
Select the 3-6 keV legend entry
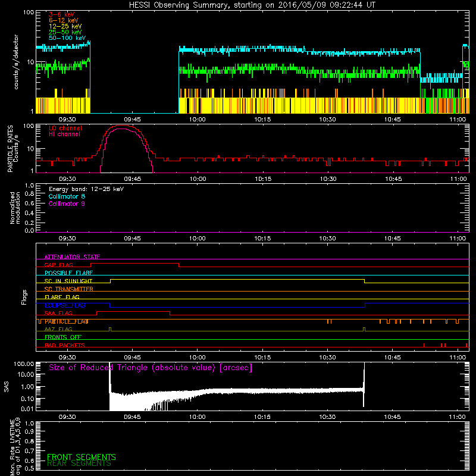[62, 14]
